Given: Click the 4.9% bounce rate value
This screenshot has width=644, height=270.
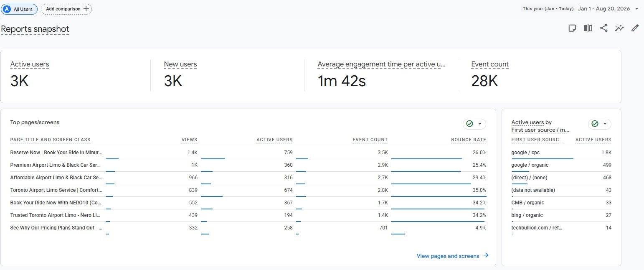Looking at the screenshot, I should 481,228.
